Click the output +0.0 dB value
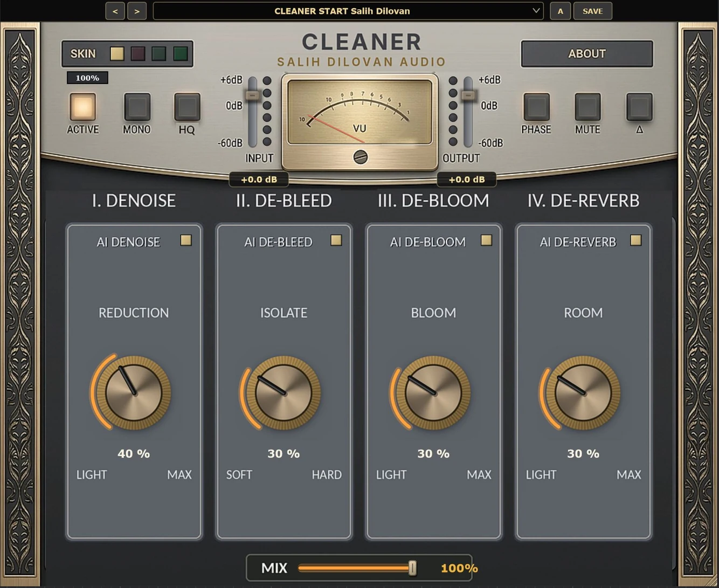719x588 pixels. click(467, 179)
